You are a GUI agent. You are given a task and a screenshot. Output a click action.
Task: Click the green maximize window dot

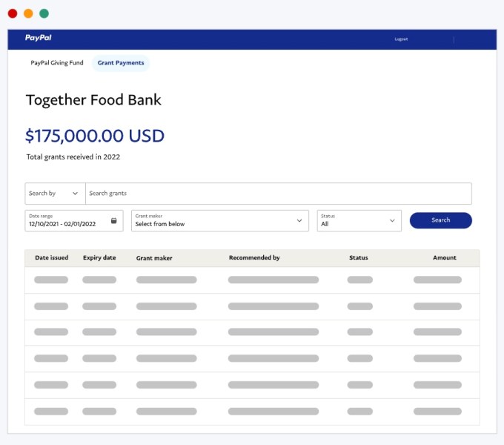pos(44,13)
